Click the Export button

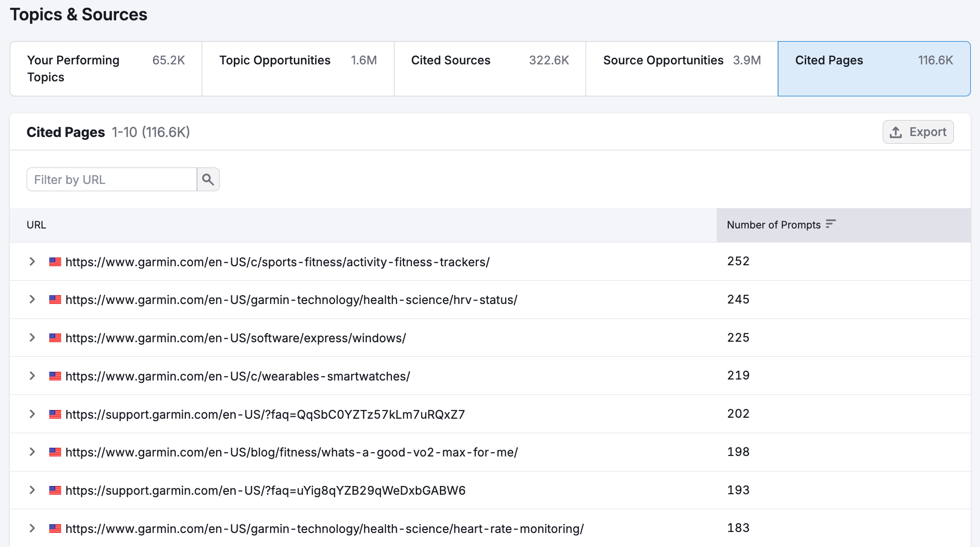(x=918, y=132)
